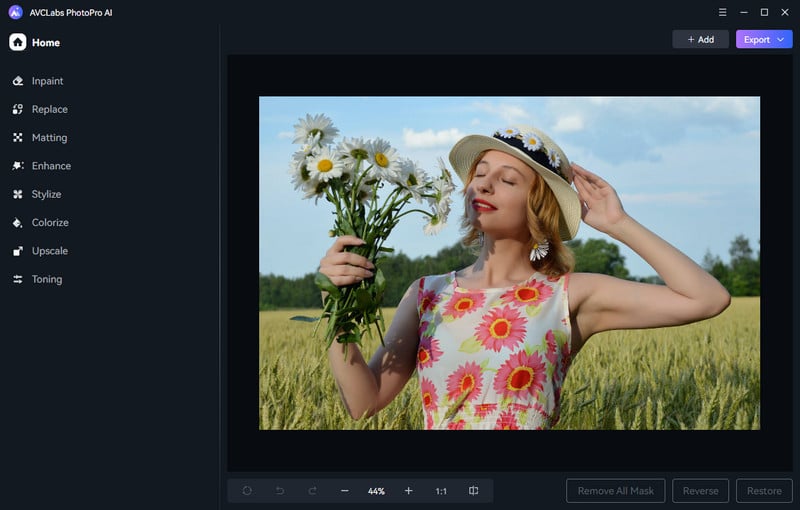This screenshot has height=510, width=800.
Task: Click the 44% zoom level value
Action: click(376, 491)
